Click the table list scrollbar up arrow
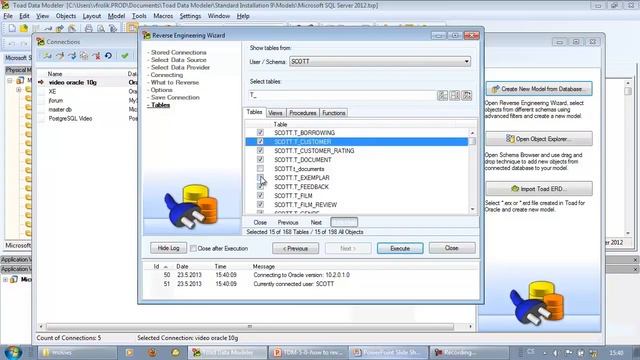 (x=472, y=133)
